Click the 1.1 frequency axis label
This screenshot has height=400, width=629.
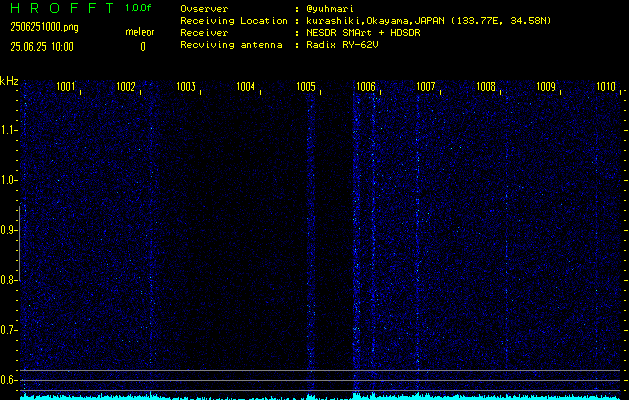pos(7,130)
